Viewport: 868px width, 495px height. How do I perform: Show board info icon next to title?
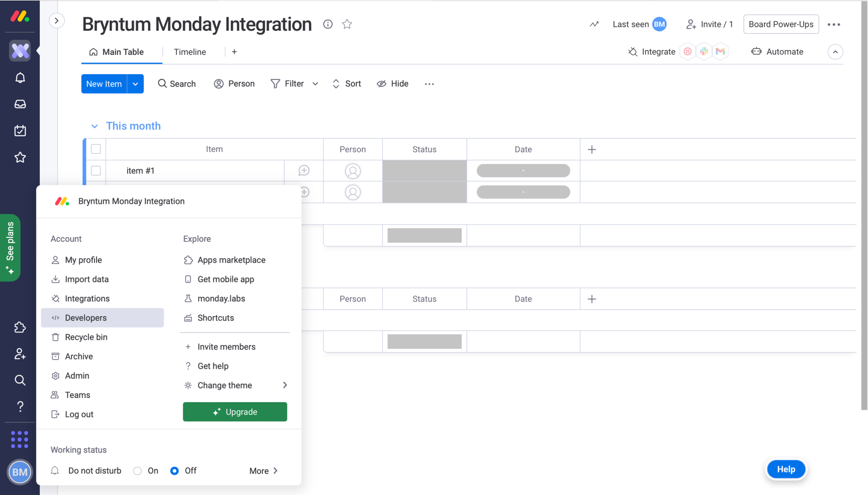tap(328, 24)
